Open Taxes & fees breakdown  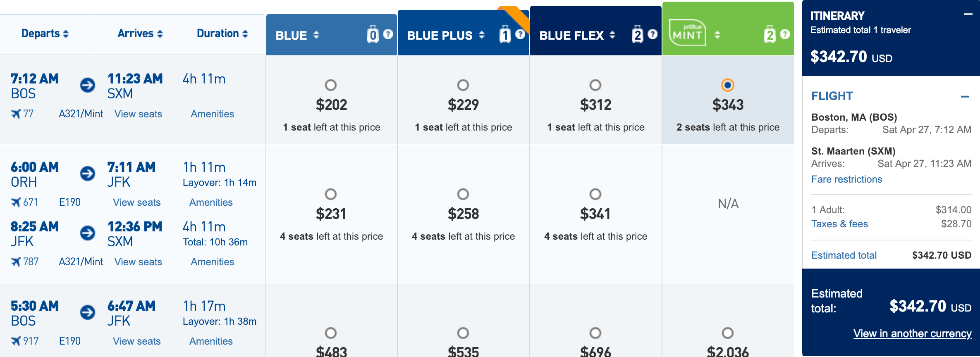point(839,224)
